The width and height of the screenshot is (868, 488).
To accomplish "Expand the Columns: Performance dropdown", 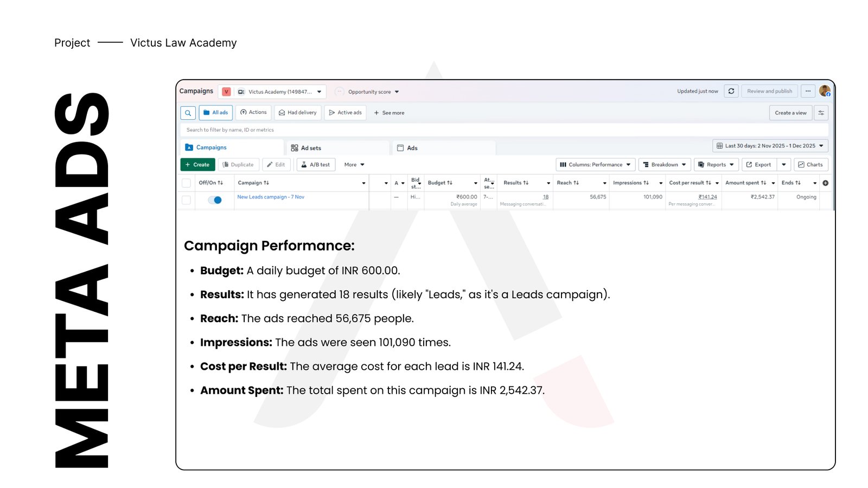I will pyautogui.click(x=595, y=165).
